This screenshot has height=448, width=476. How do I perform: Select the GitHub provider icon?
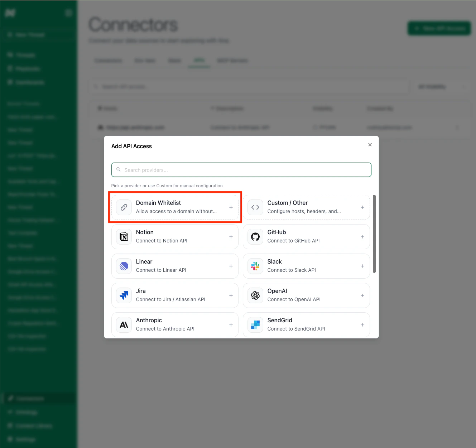pos(255,237)
